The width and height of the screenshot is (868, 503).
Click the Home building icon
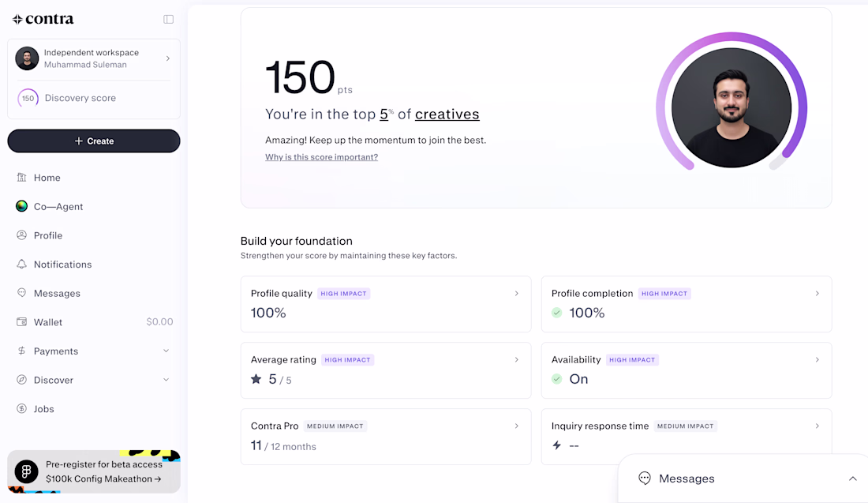[21, 177]
